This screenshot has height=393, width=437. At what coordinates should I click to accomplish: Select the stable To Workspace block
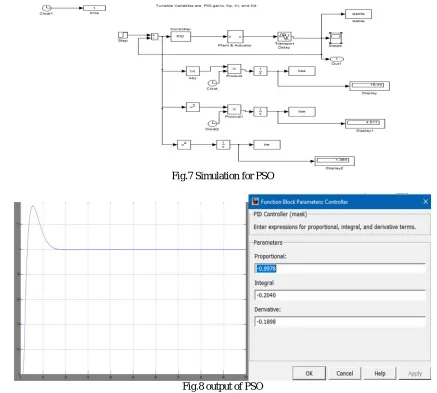click(358, 14)
